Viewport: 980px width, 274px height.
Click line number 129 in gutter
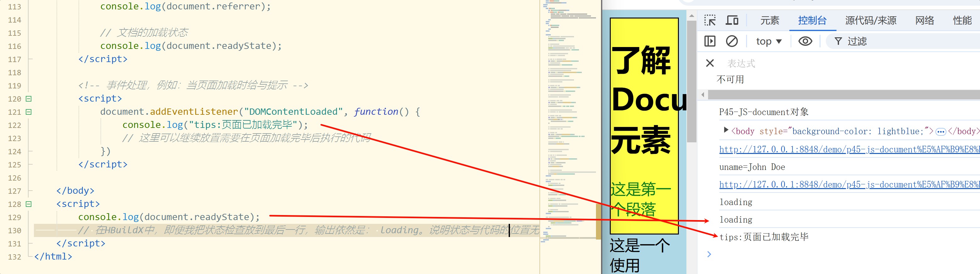[14, 217]
